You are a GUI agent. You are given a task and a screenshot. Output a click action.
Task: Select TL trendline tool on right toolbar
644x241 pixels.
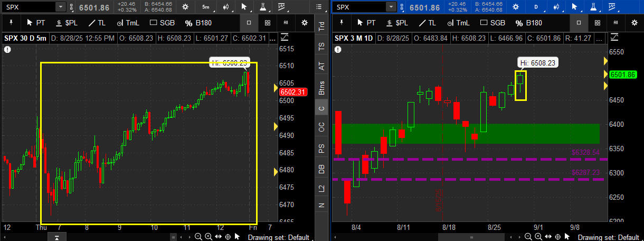point(427,23)
